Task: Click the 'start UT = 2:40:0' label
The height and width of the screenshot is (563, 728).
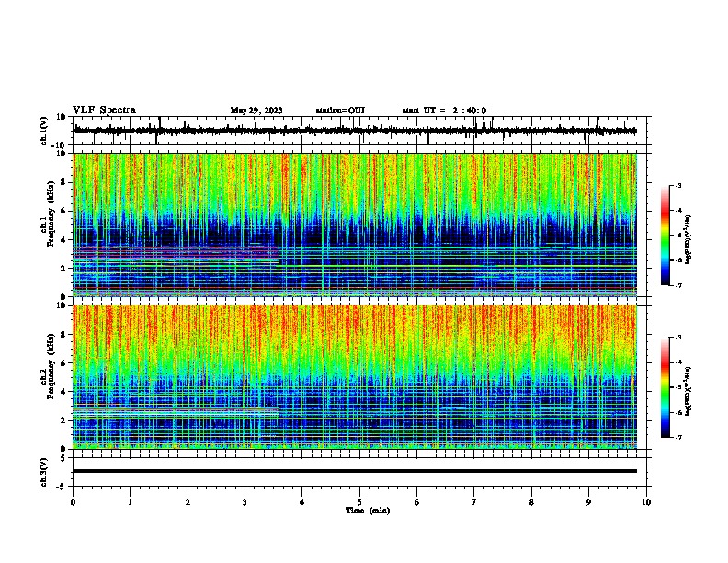Action: [x=444, y=110]
